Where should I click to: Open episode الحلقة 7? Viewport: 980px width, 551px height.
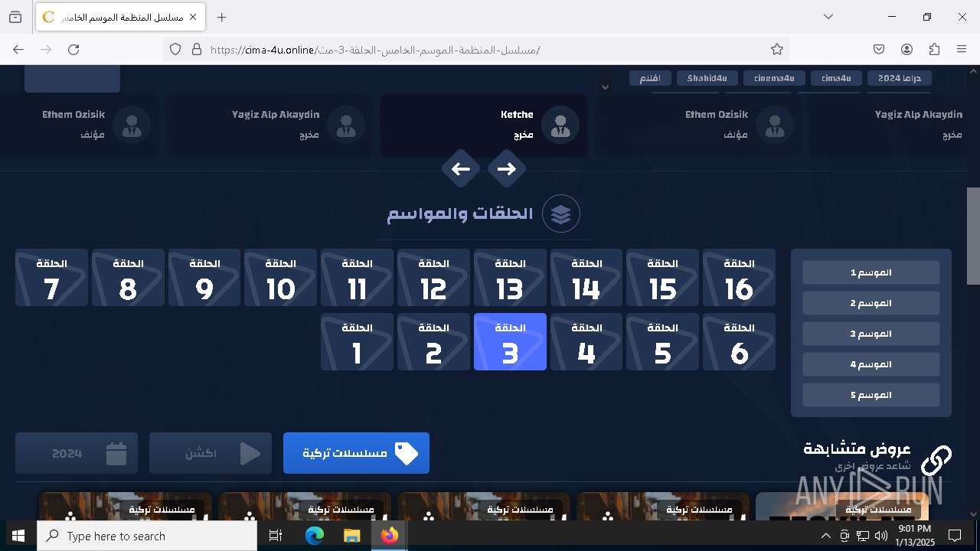click(51, 278)
